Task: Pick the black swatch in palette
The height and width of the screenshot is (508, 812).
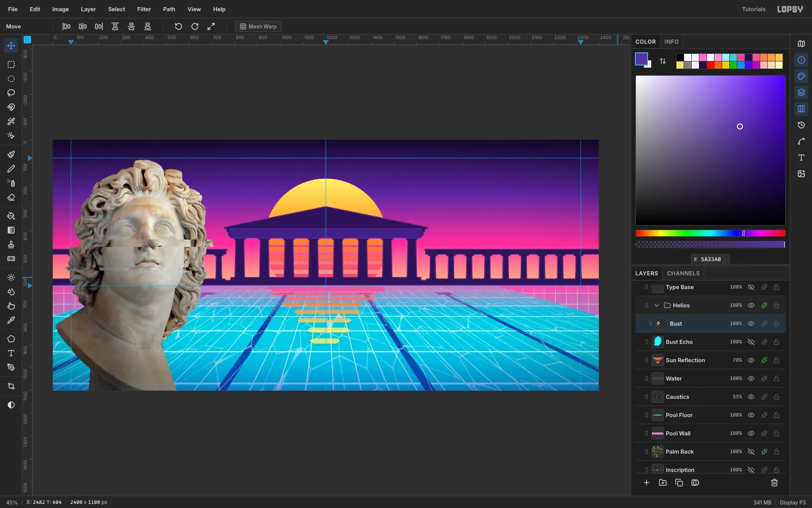Action: (680, 57)
